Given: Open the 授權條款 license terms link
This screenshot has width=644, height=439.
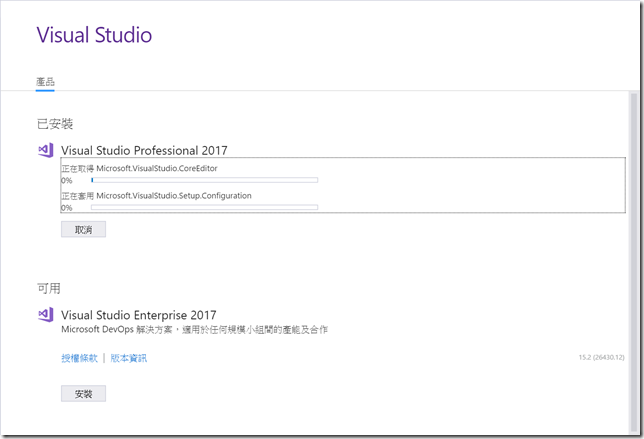Looking at the screenshot, I should [x=80, y=358].
